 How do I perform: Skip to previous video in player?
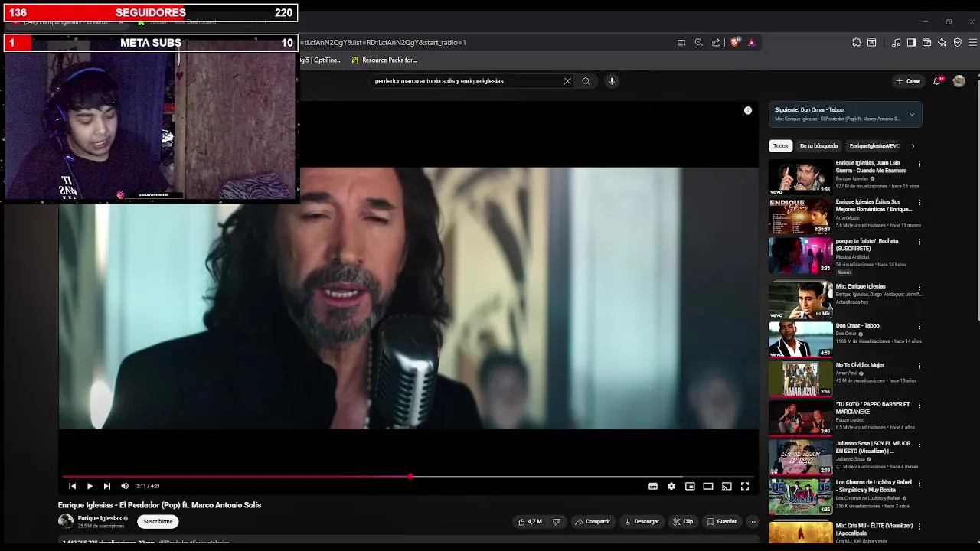(x=72, y=486)
